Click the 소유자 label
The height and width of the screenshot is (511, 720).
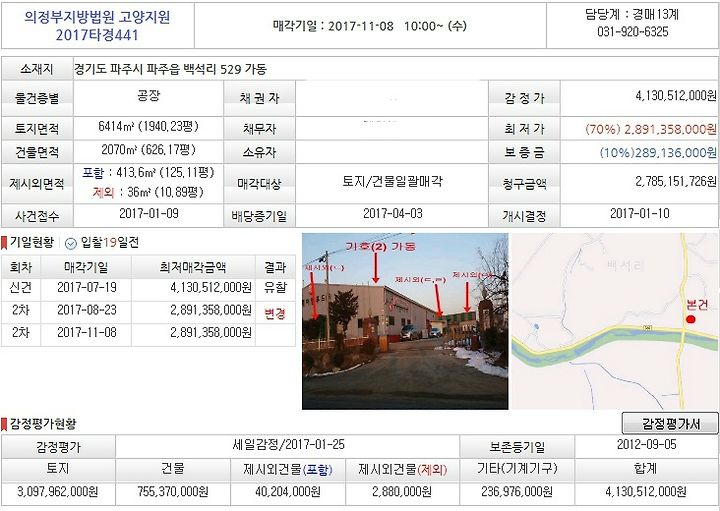pos(259,152)
